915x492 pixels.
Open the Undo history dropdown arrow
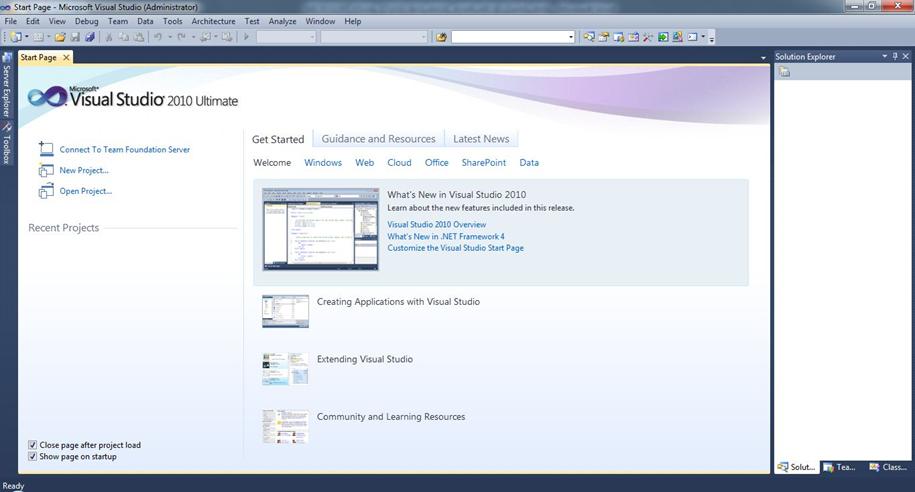tap(170, 37)
